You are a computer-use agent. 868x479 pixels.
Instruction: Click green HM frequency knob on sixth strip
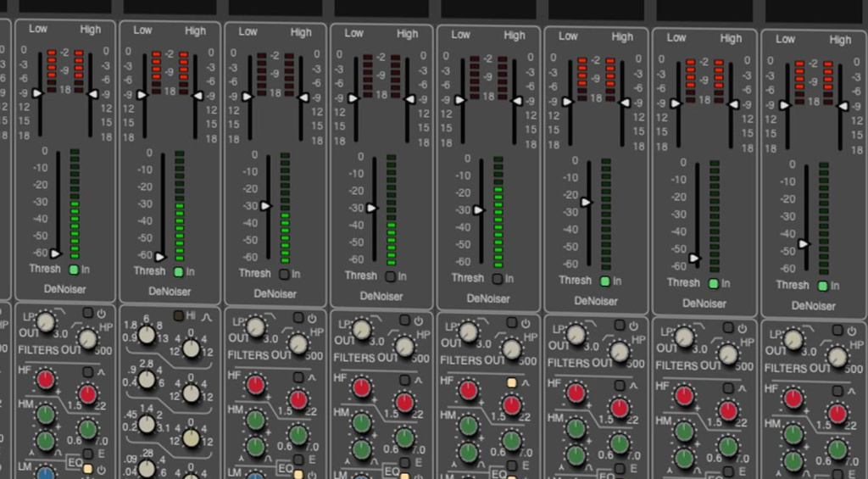click(x=620, y=443)
